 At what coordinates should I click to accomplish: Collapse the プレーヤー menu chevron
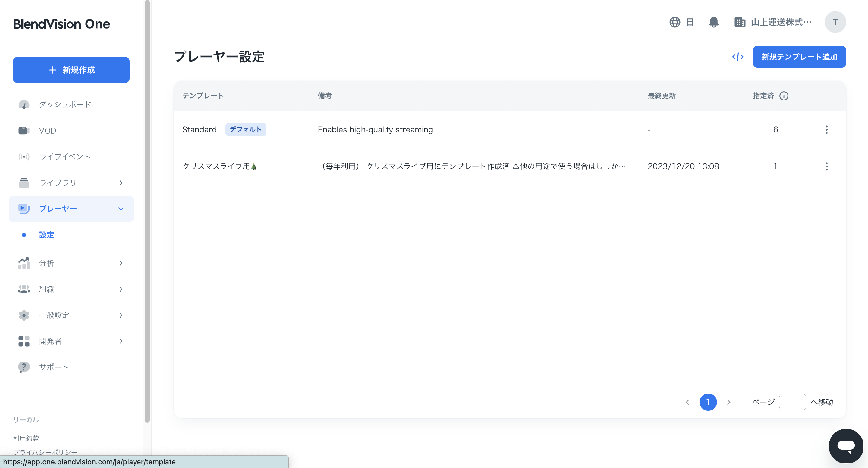click(121, 209)
